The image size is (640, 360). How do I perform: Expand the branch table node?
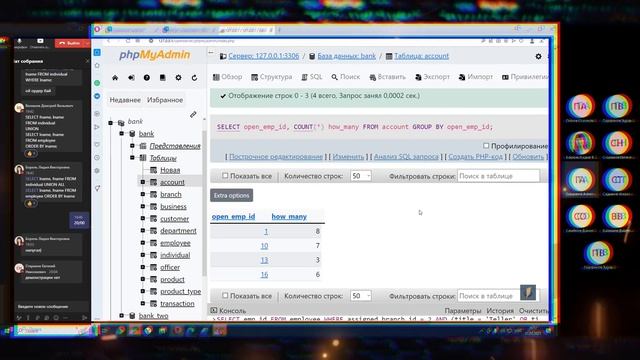[143, 194]
